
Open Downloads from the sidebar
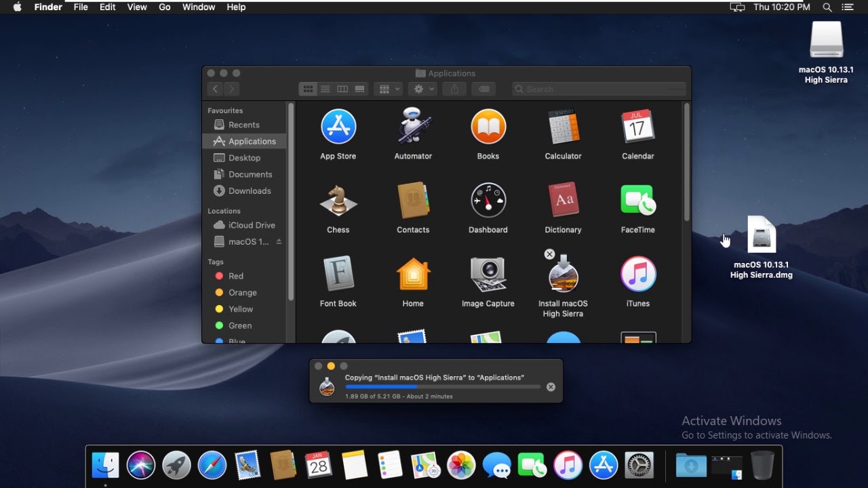tap(244, 191)
